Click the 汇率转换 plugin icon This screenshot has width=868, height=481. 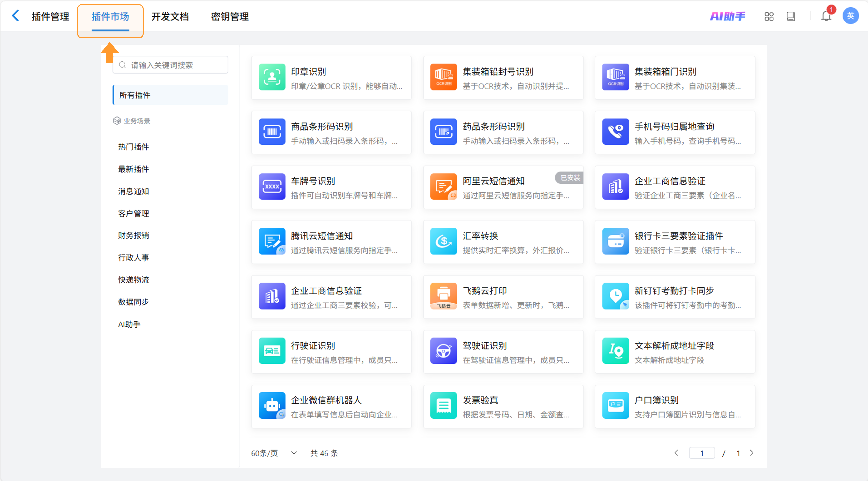(443, 241)
